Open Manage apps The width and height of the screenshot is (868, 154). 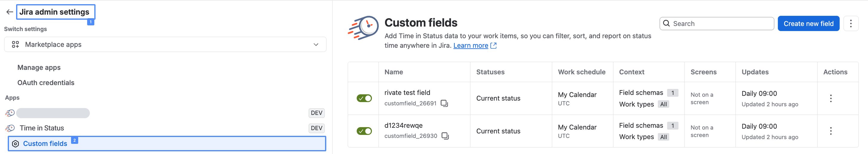[x=39, y=67]
